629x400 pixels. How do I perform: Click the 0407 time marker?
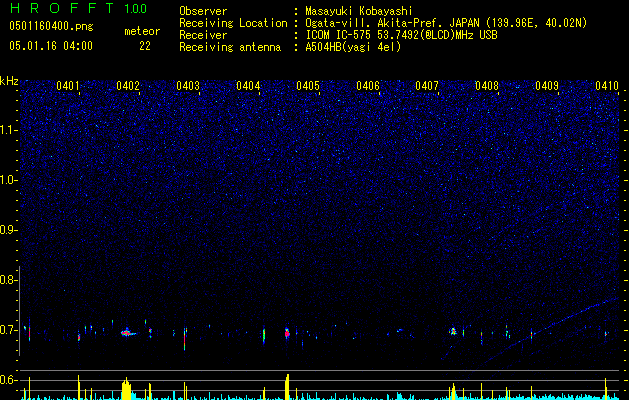[427, 86]
